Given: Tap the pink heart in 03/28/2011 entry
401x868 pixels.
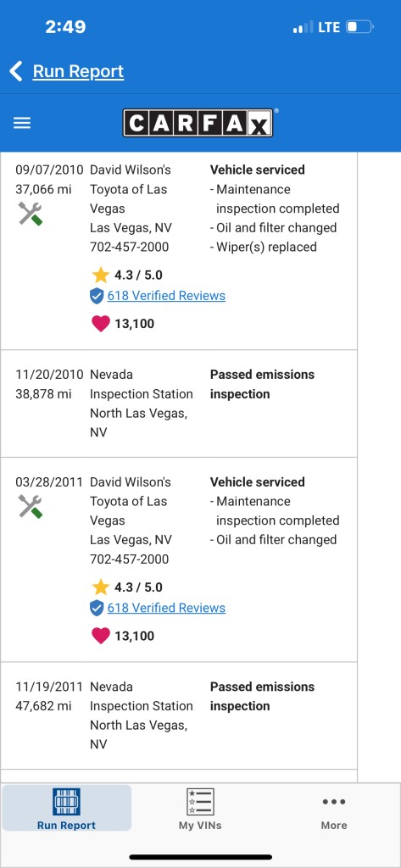Looking at the screenshot, I should [x=101, y=636].
